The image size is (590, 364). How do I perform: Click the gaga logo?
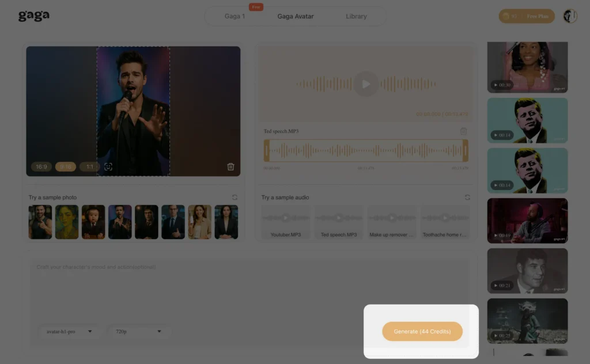click(33, 16)
